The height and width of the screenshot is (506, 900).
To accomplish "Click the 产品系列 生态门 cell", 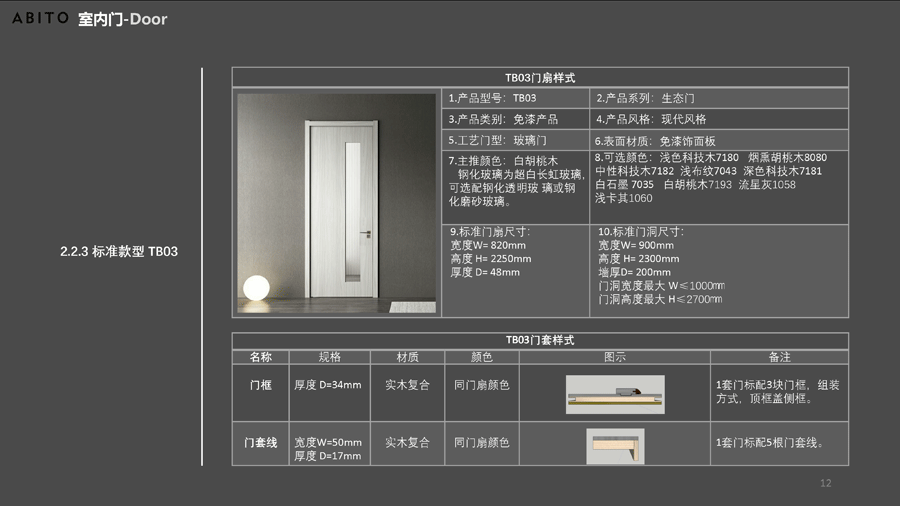I will [x=719, y=98].
